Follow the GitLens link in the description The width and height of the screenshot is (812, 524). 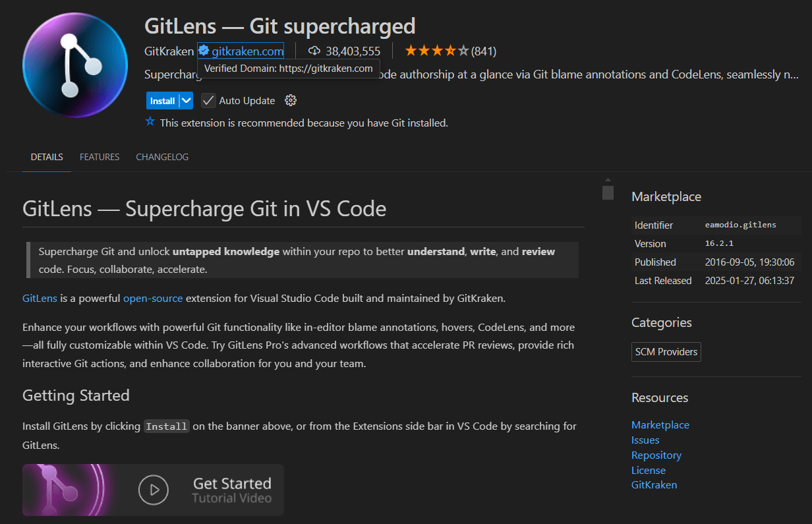[40, 298]
